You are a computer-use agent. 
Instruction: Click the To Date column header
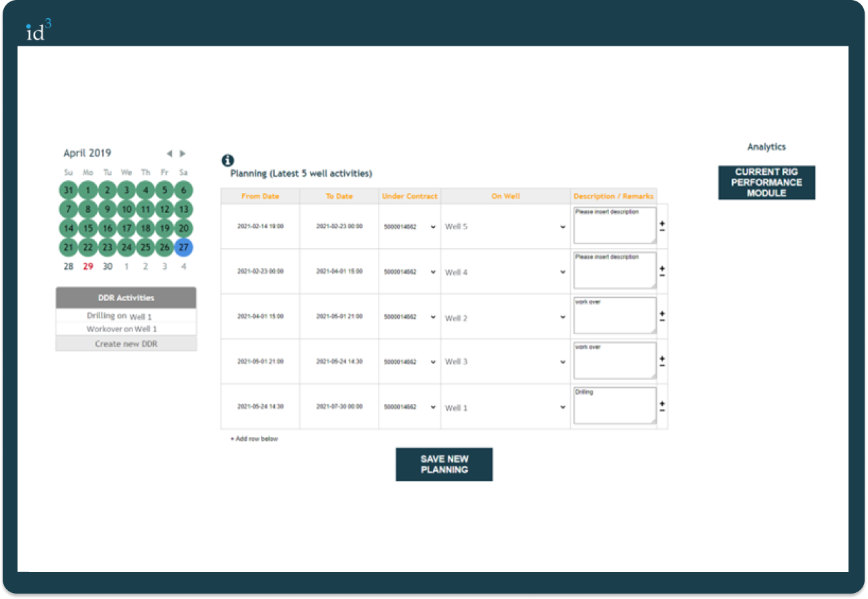pyautogui.click(x=339, y=196)
